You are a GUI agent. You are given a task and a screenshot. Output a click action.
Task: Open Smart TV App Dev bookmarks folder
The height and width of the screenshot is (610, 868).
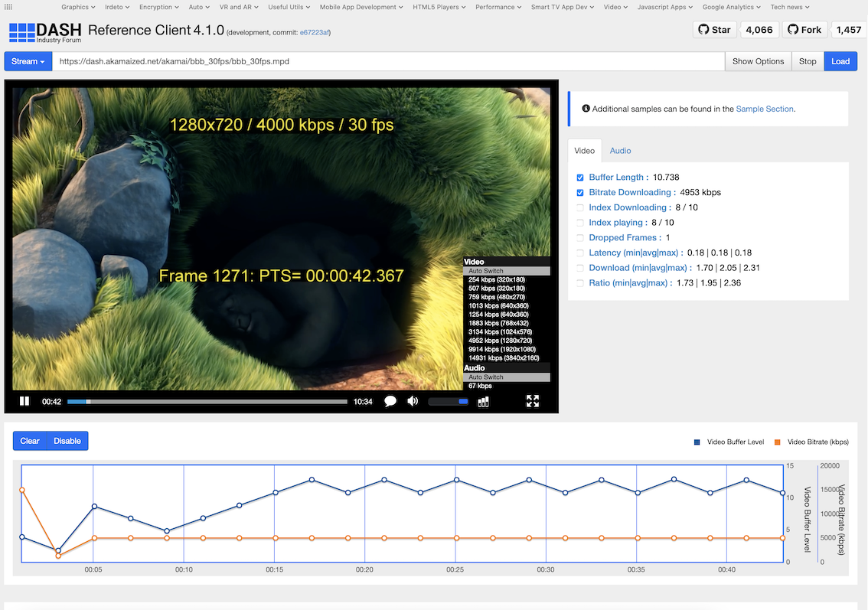coord(563,7)
